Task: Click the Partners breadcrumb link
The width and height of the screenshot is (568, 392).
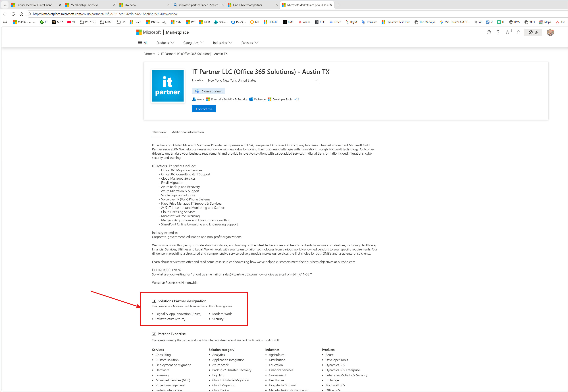Action: 149,54
